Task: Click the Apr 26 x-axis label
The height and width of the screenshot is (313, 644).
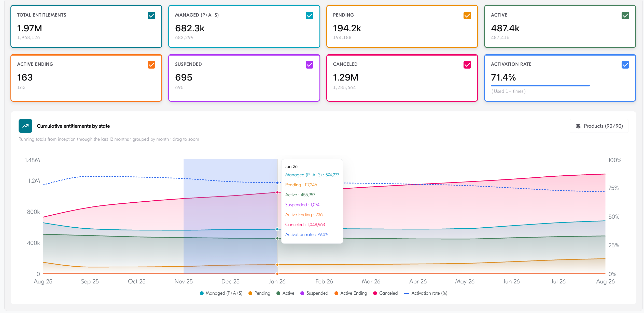Action: click(418, 281)
